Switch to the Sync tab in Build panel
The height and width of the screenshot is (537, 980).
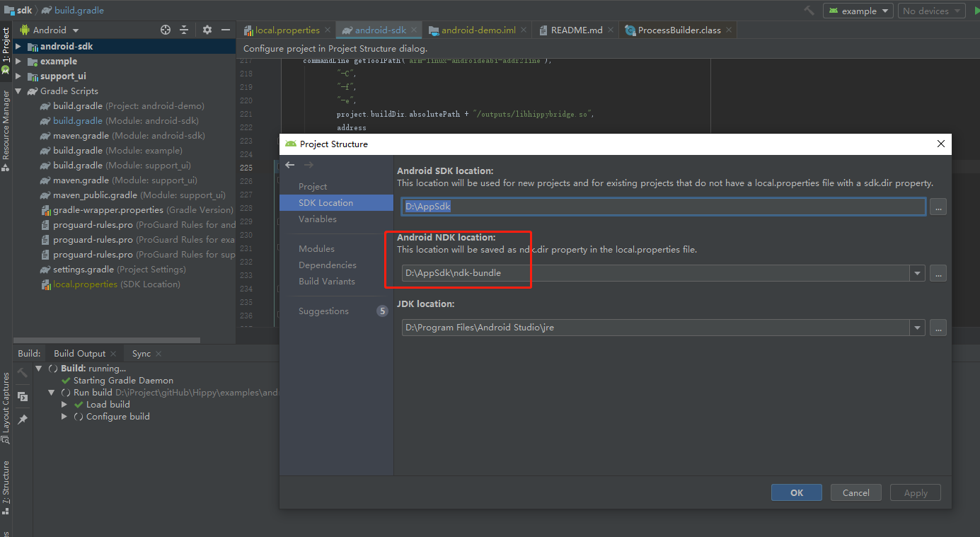click(x=141, y=353)
